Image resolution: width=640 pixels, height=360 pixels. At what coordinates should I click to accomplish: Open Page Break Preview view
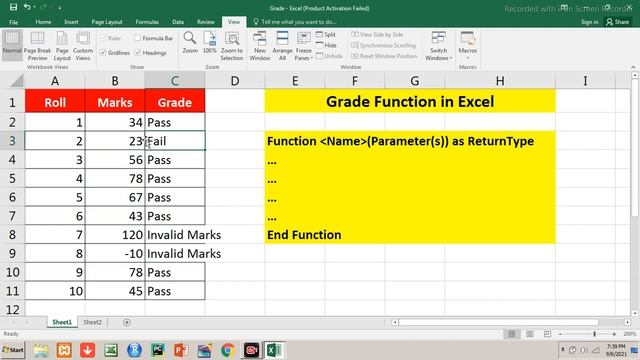(37, 45)
